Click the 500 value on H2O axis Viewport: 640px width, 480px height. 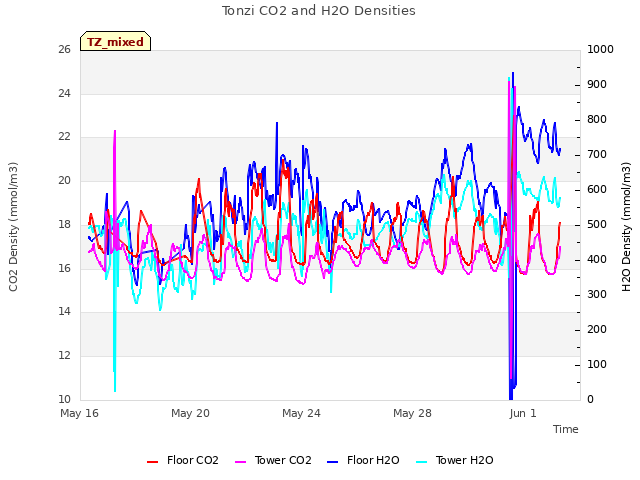[x=597, y=224]
